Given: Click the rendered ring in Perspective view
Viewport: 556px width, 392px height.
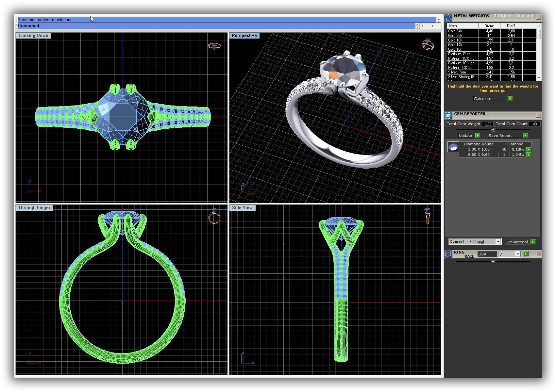Looking at the screenshot, I should click(345, 109).
